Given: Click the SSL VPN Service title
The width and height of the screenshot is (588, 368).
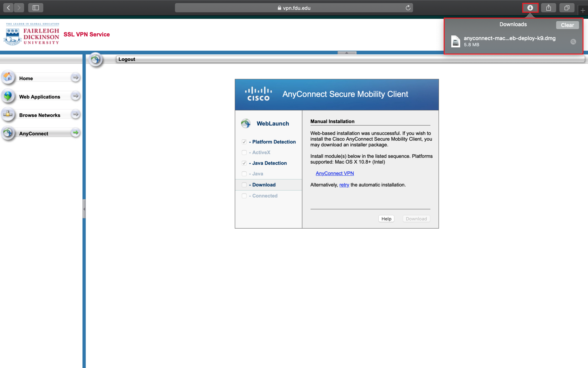Looking at the screenshot, I should click(87, 34).
